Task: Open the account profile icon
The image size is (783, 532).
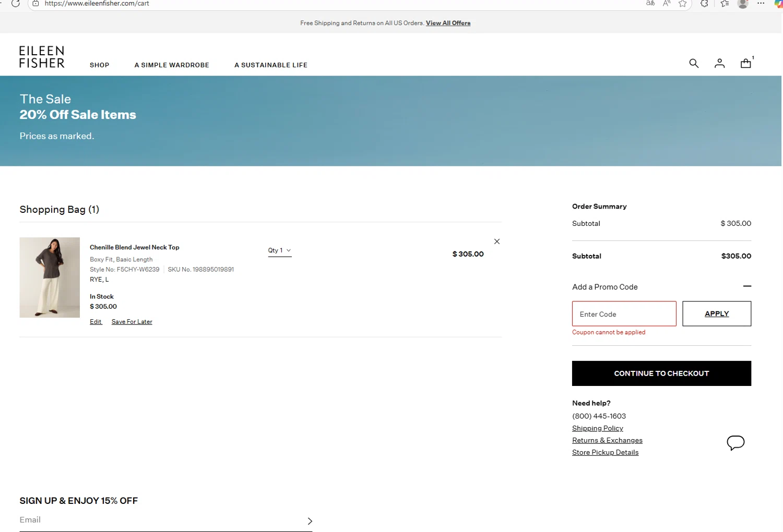Action: [x=719, y=63]
